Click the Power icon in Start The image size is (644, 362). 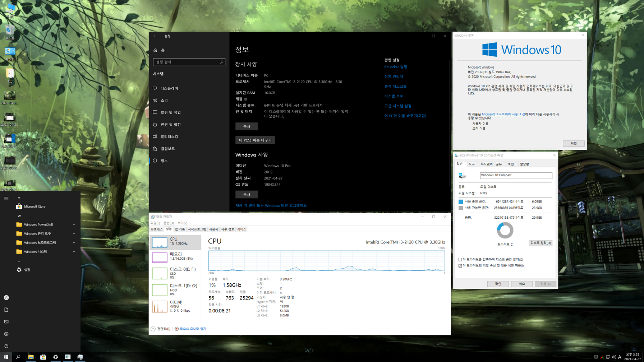click(6, 346)
